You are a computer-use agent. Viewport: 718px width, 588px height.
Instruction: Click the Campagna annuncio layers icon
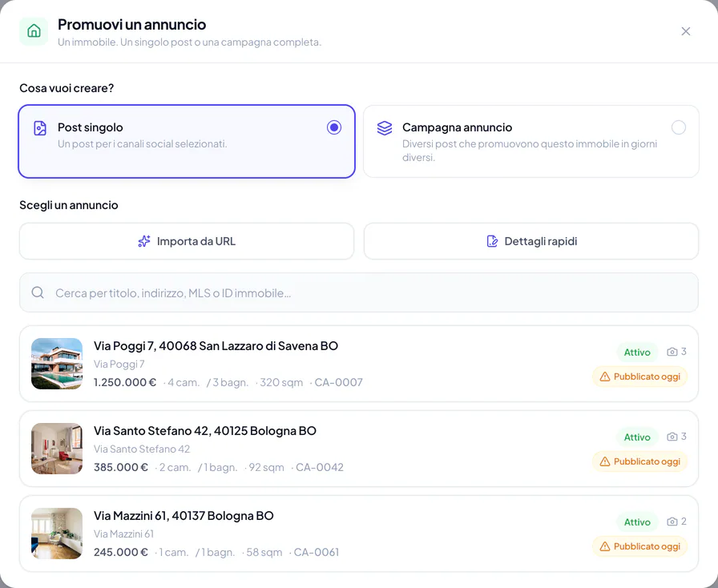[385, 128]
